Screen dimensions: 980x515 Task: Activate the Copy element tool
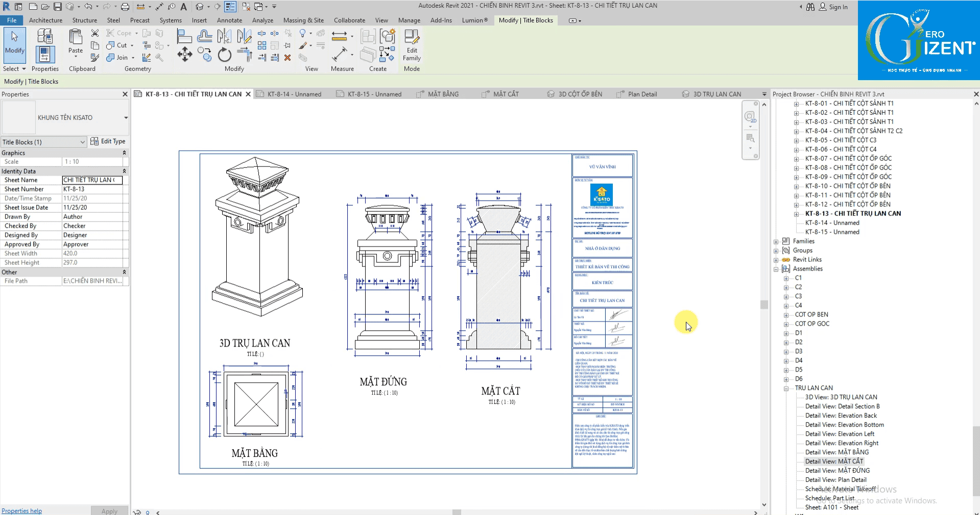(x=205, y=55)
